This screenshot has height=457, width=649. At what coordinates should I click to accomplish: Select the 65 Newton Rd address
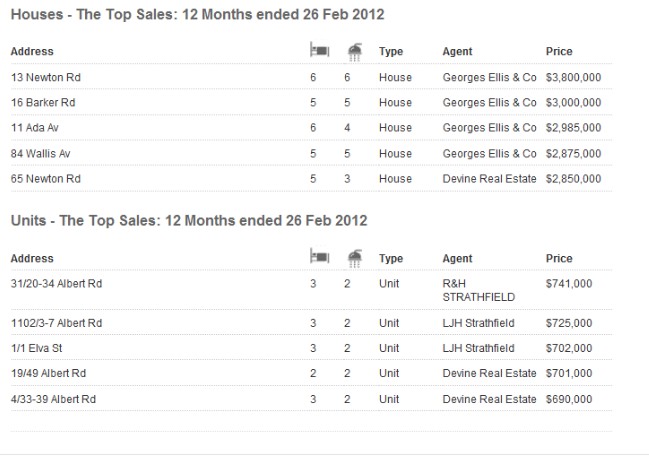(46, 179)
